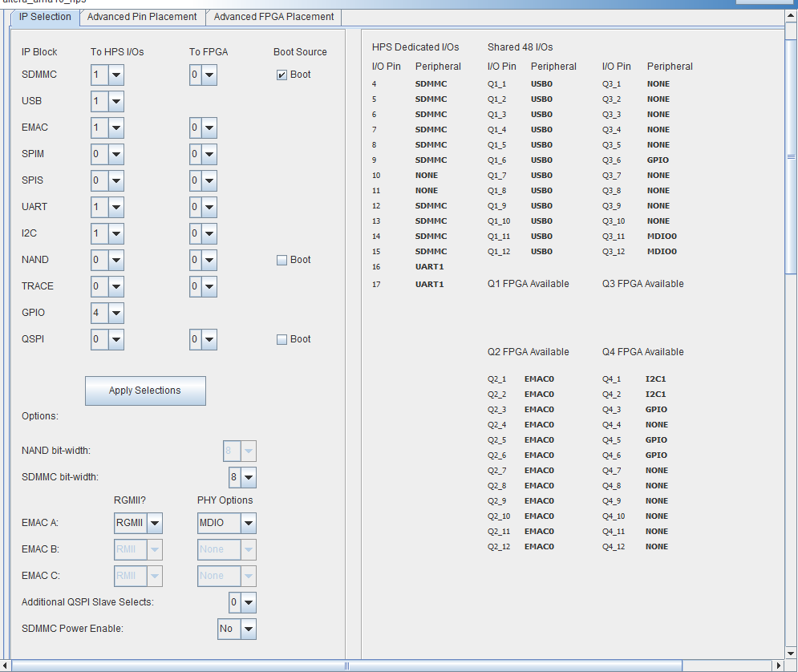Expand the UART To HPS I/Os dropdown
Viewport: 798px width, 672px height.
[x=115, y=208]
